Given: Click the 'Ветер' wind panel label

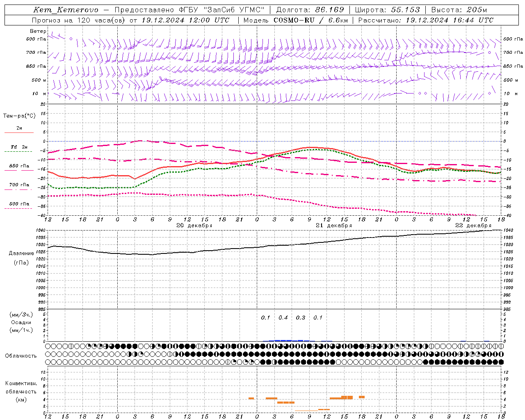Looking at the screenshot, I should [38, 31].
